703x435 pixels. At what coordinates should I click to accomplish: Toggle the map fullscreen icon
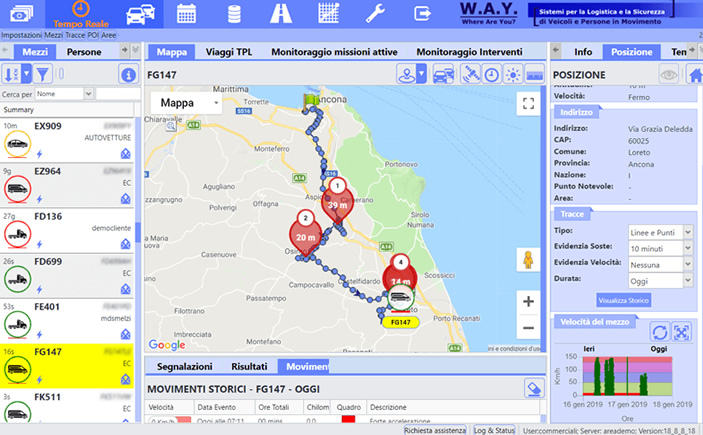pos(528,104)
